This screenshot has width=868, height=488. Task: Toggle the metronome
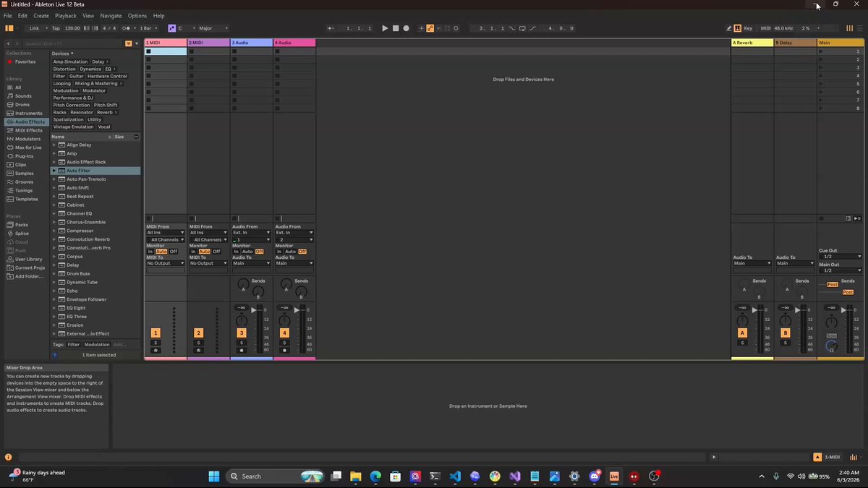click(x=127, y=28)
